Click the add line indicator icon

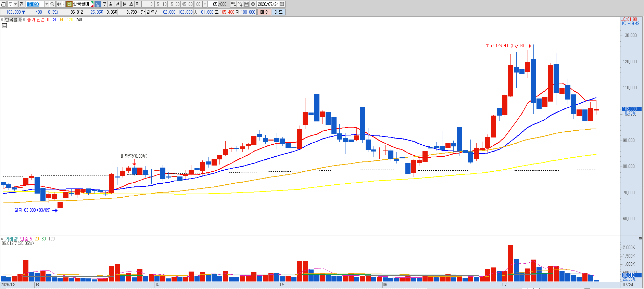tap(240, 4)
